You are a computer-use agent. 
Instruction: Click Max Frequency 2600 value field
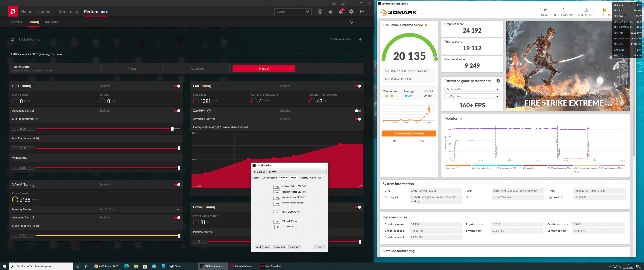(x=22, y=148)
